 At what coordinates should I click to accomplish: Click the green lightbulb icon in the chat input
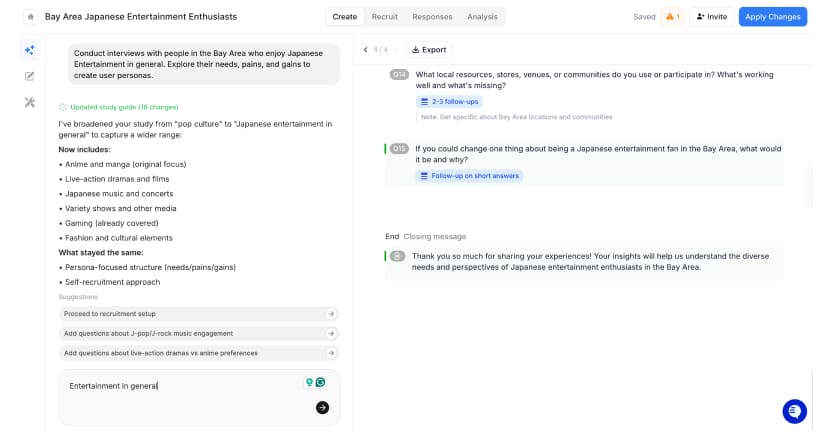click(x=309, y=382)
